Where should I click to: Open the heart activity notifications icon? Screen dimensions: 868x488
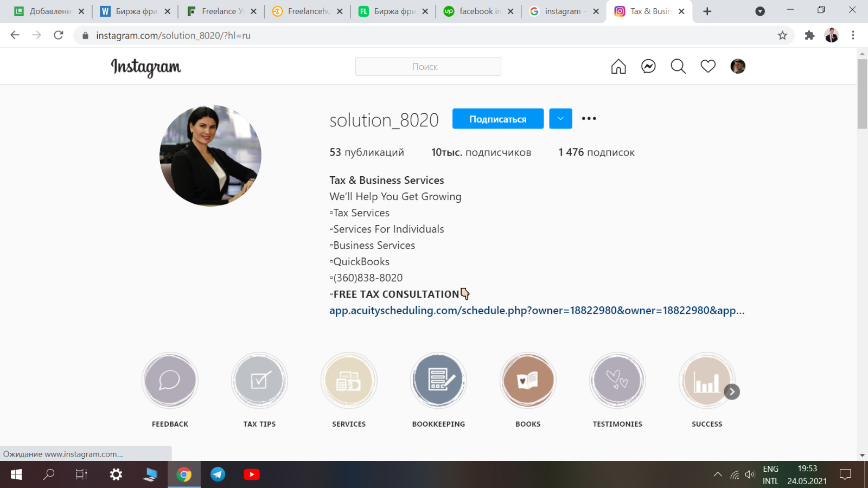708,66
